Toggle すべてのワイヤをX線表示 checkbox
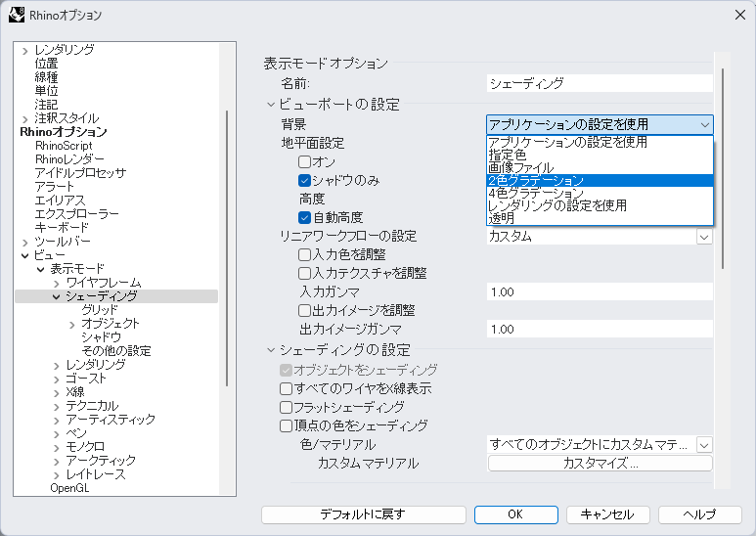756x536 pixels. tap(286, 388)
